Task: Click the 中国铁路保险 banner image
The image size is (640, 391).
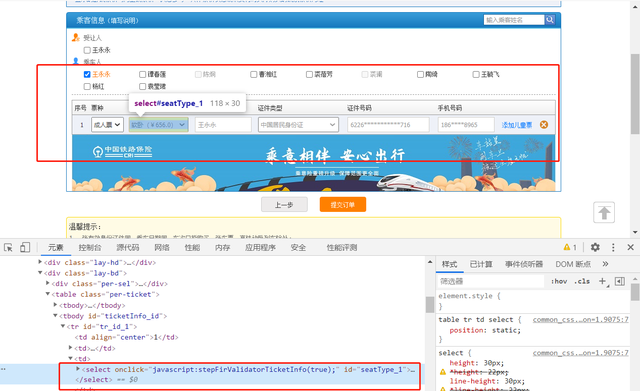Action: (x=313, y=163)
